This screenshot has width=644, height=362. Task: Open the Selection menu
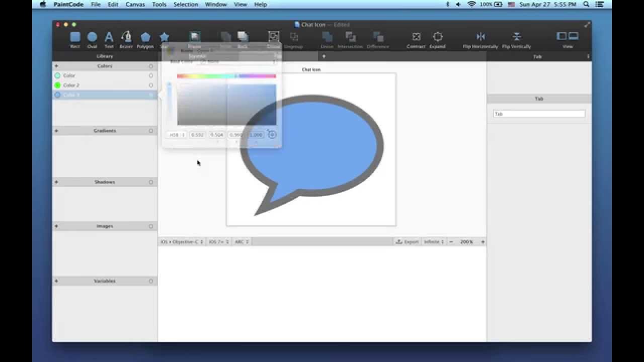(x=186, y=4)
